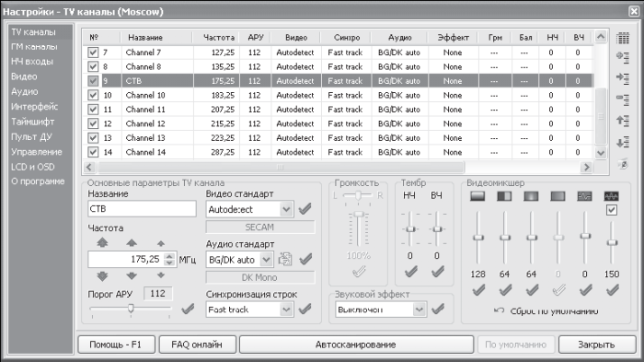The width and height of the screenshot is (644, 362).
Task: Click the large frequency step-up arrow
Action: 102,242
